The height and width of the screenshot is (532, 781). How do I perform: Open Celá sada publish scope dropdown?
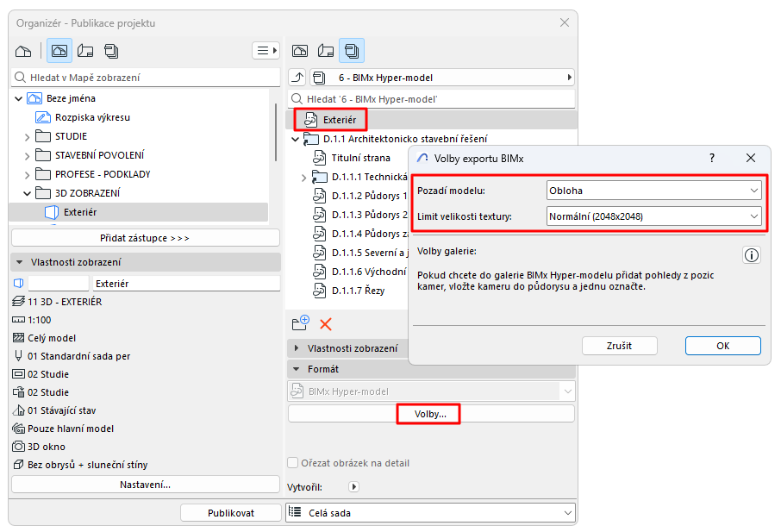[x=430, y=513]
